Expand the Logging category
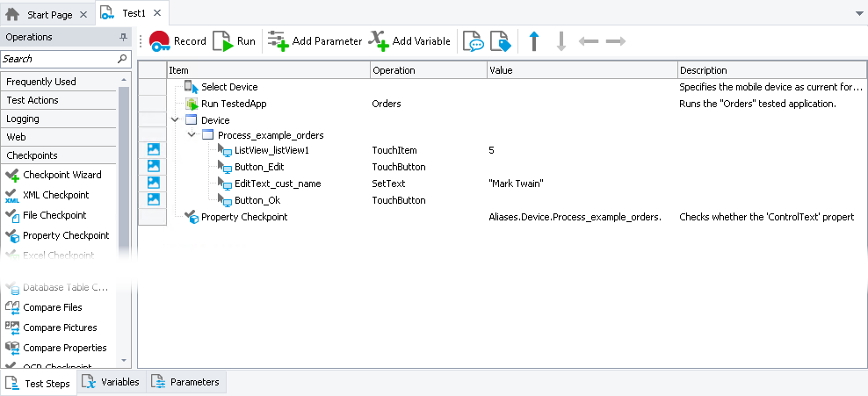The height and width of the screenshot is (396, 868). pos(59,119)
